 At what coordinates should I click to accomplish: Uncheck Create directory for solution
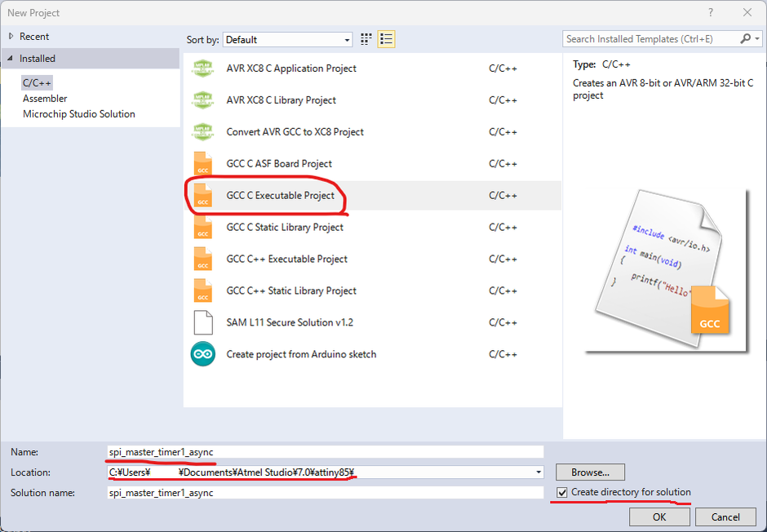561,493
